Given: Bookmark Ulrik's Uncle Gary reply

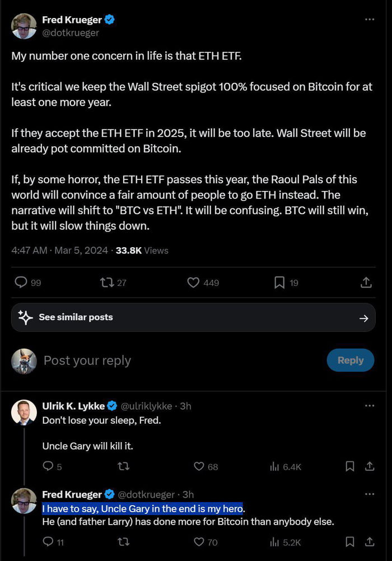Looking at the screenshot, I should (x=349, y=466).
